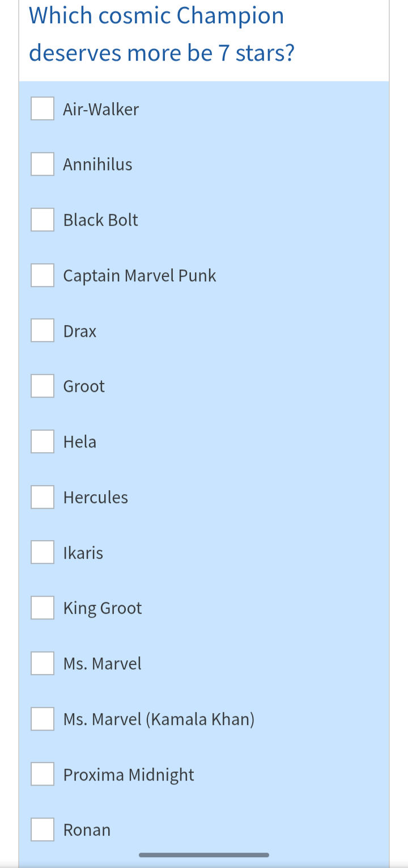
Task: Select the Ikaris checkbox
Action: pyautogui.click(x=42, y=553)
